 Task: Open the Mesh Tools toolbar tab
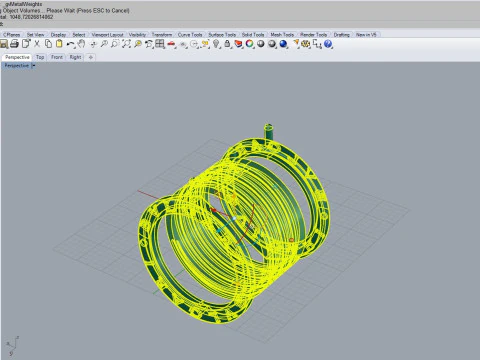tap(282, 35)
